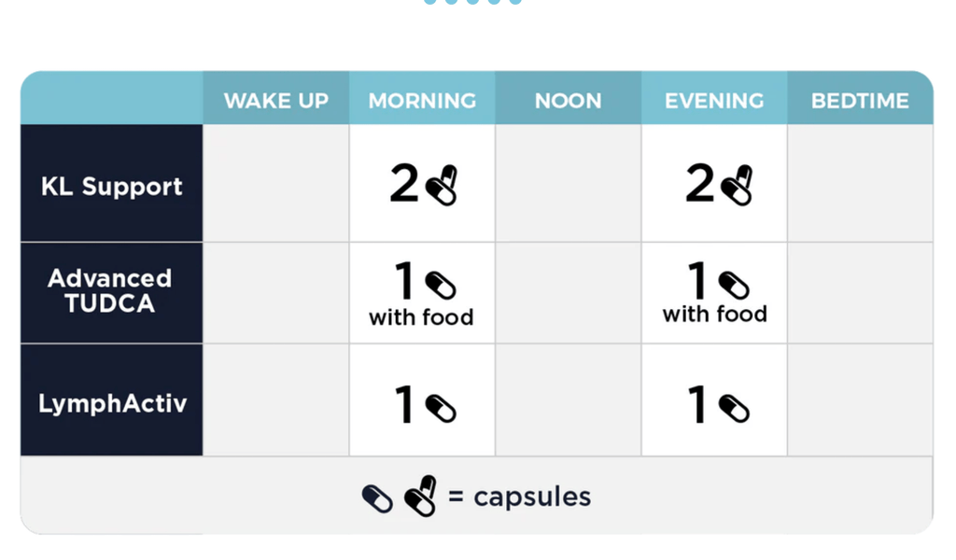This screenshot has width=956, height=560.
Task: Click the Advanced TUDCA row label
Action: point(110,290)
